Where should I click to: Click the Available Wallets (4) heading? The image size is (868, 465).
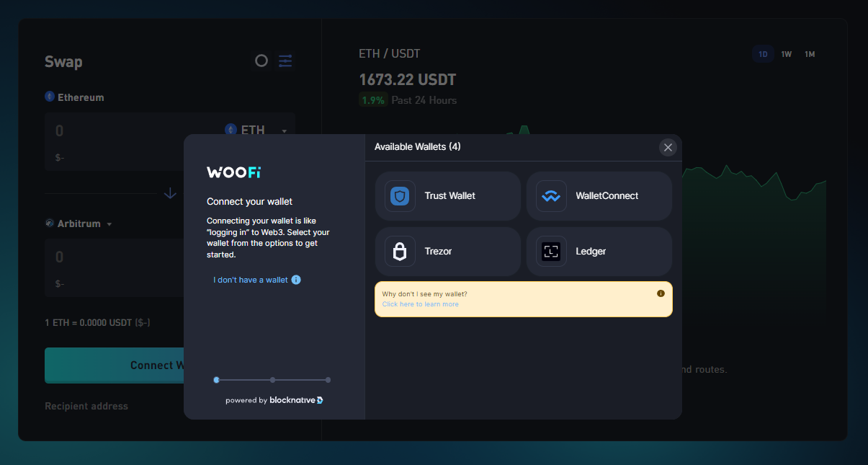click(x=418, y=146)
